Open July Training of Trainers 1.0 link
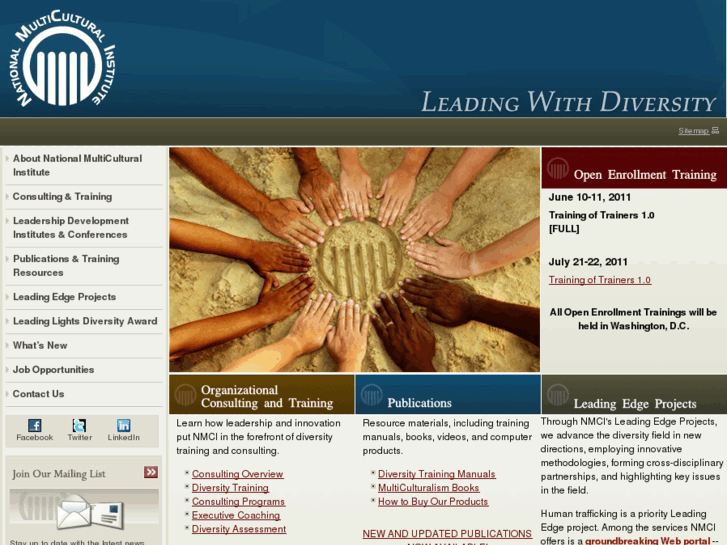This screenshot has width=727, height=545. [599, 280]
